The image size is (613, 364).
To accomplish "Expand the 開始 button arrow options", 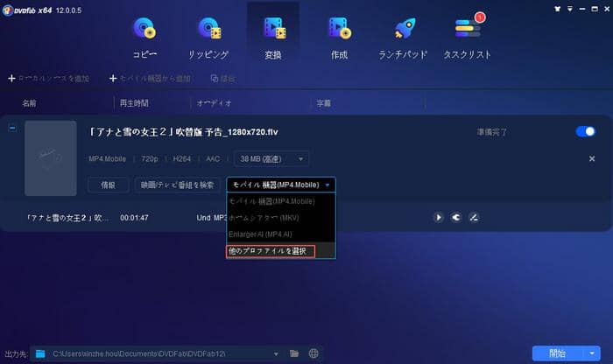I will pyautogui.click(x=592, y=353).
